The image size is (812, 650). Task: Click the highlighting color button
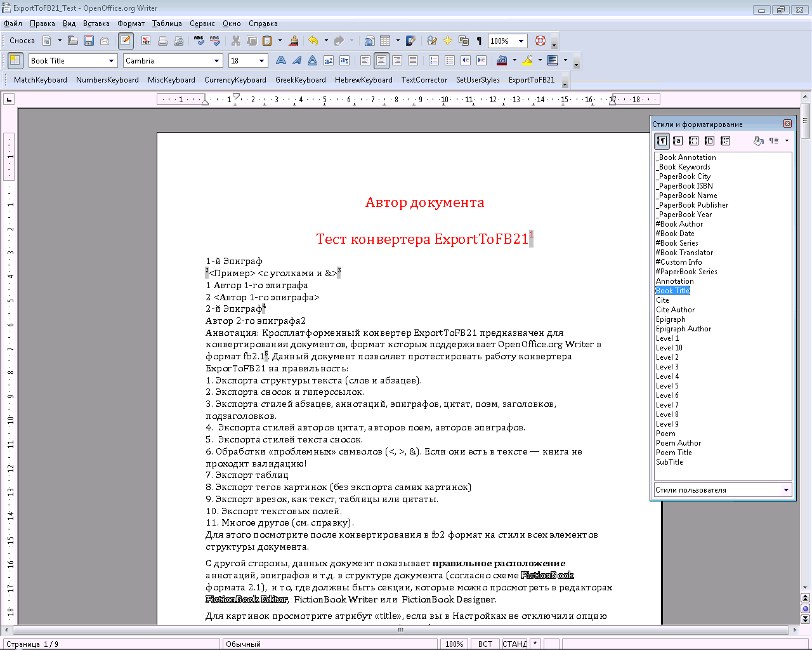[528, 60]
